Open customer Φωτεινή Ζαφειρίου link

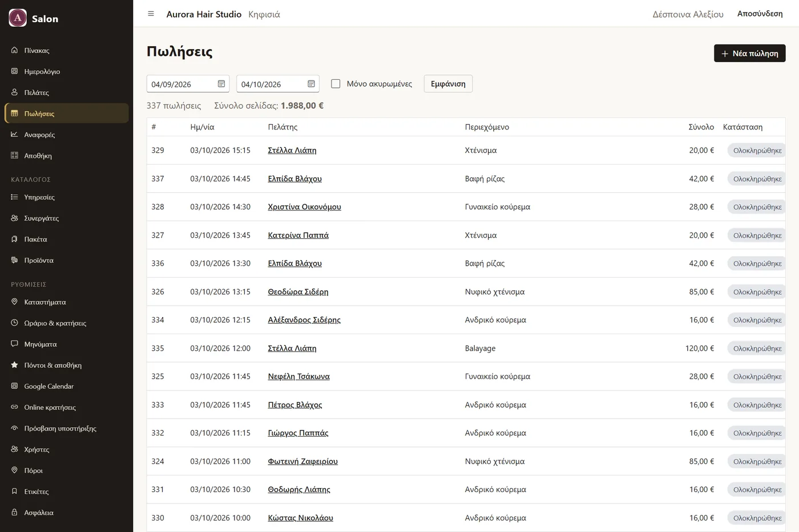point(302,462)
